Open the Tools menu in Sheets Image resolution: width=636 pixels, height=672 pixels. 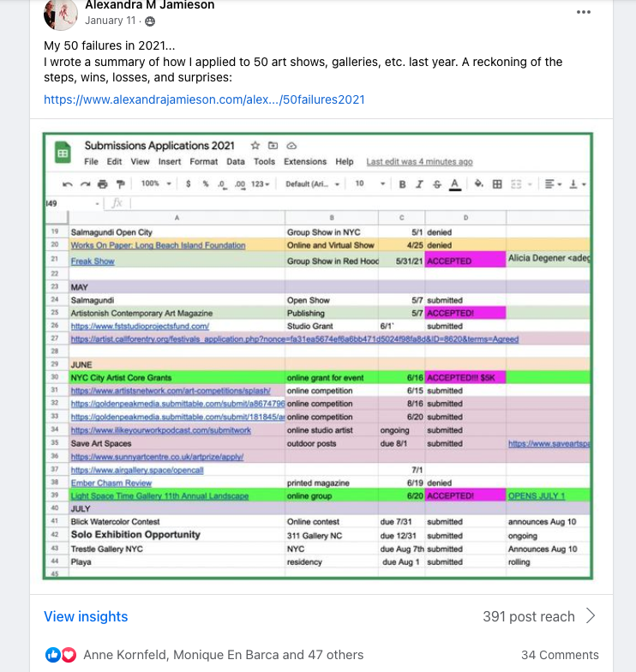(x=264, y=161)
